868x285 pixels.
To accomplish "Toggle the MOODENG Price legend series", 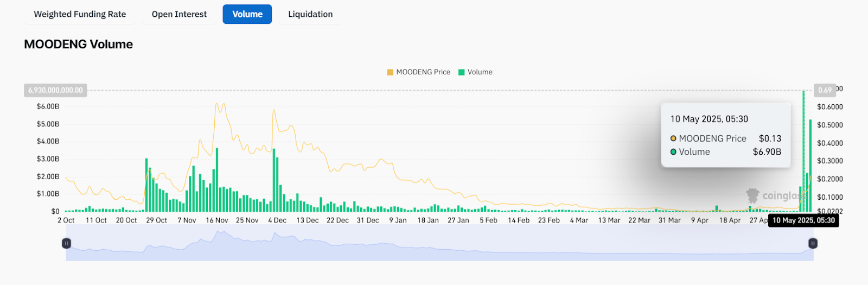I will point(418,72).
